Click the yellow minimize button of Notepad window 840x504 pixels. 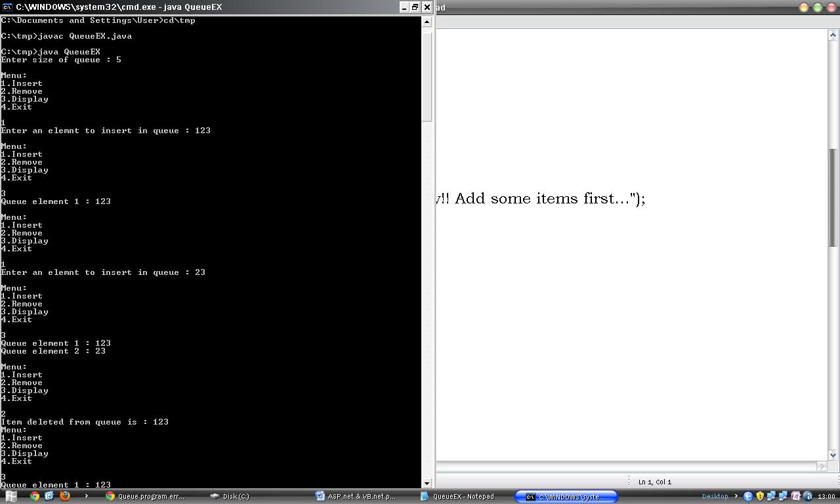[804, 7]
